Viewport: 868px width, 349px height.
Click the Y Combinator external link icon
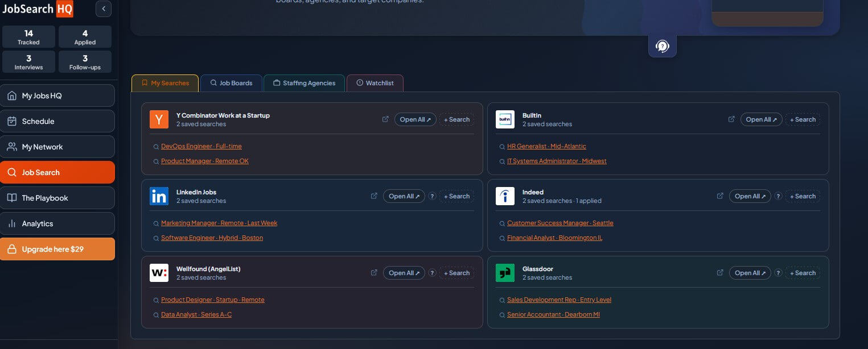tap(385, 119)
